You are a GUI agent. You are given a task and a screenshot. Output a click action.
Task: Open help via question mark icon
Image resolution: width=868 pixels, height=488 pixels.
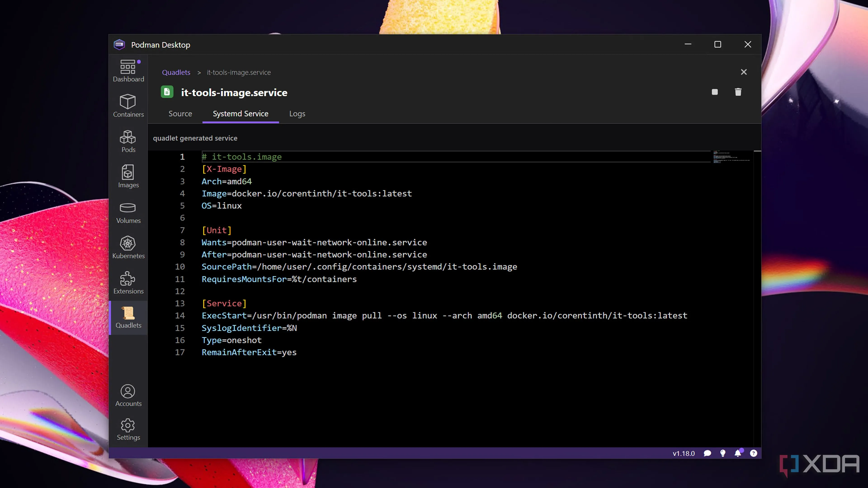click(x=753, y=453)
